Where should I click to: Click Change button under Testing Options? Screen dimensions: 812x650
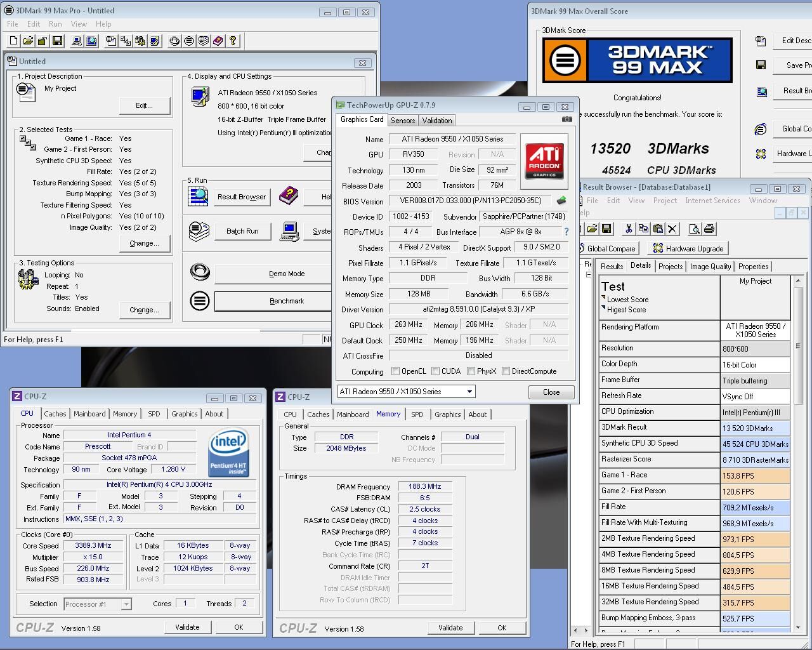coord(144,310)
